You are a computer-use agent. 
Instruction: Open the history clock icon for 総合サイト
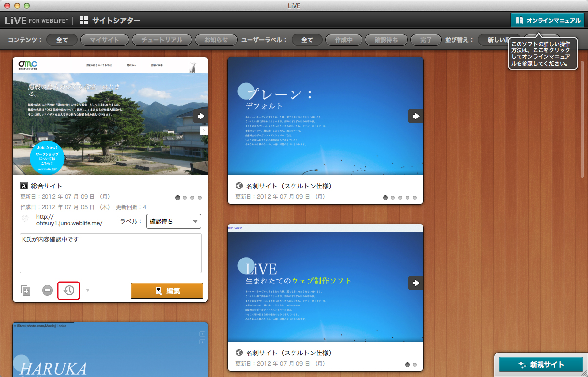68,290
